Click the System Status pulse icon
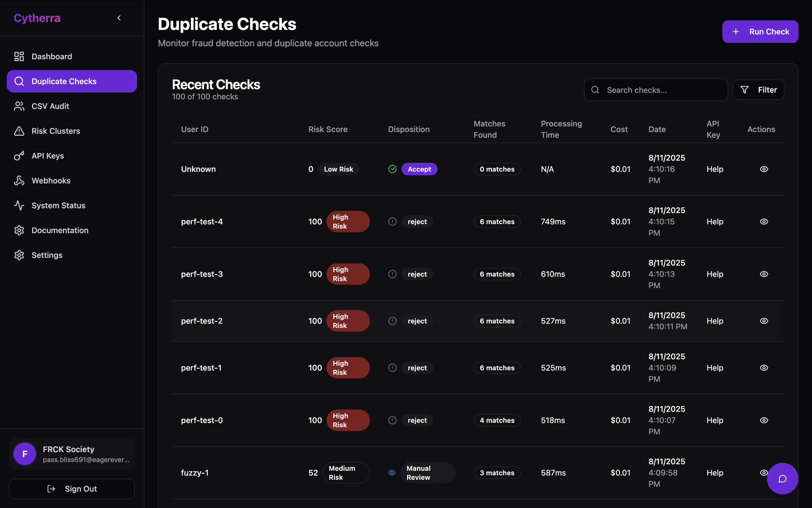The image size is (812, 508). [19, 206]
